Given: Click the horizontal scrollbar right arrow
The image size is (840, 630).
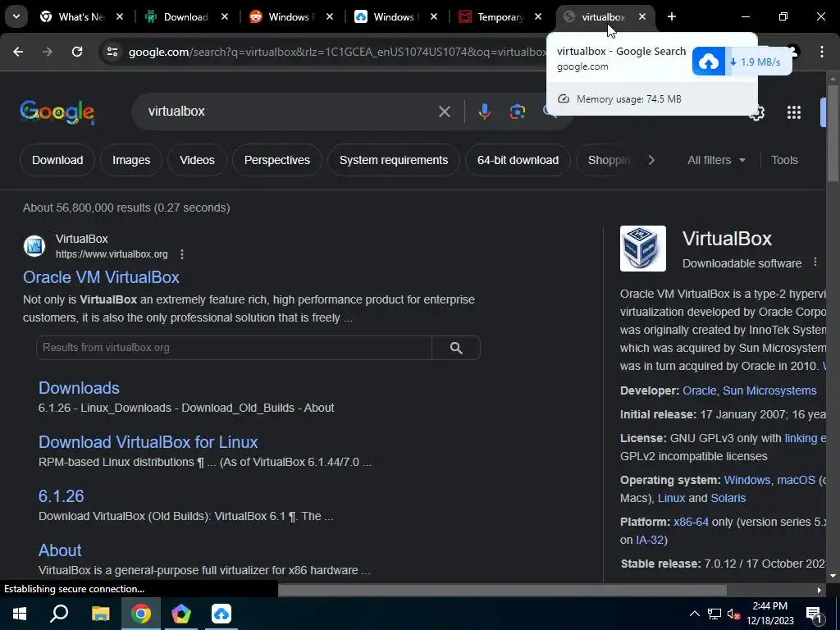Looking at the screenshot, I should [x=819, y=590].
